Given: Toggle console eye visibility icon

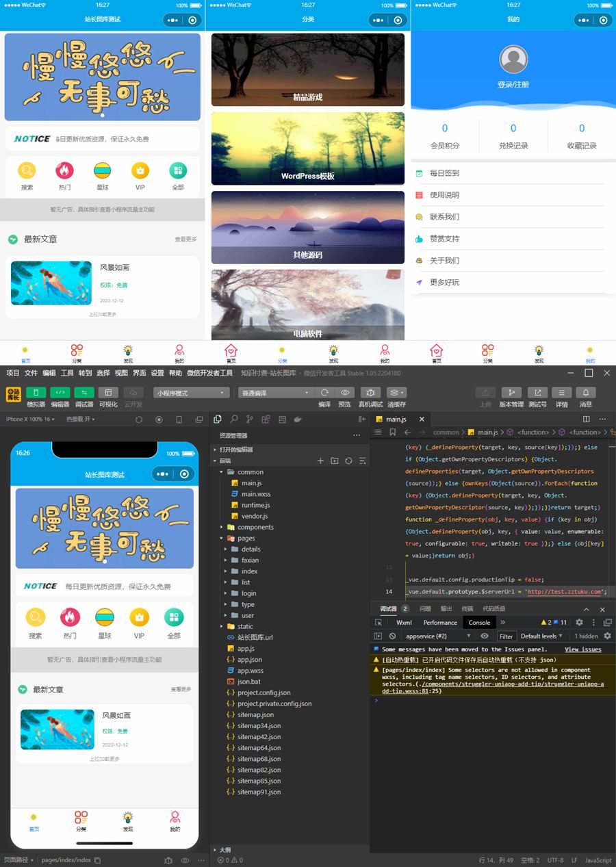Looking at the screenshot, I should coord(484,636).
